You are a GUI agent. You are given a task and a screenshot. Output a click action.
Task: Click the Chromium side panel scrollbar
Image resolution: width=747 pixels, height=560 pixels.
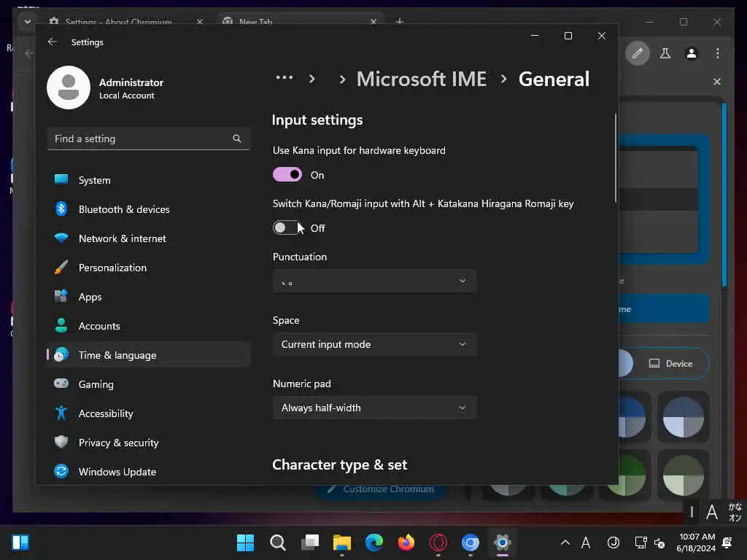tap(724, 195)
